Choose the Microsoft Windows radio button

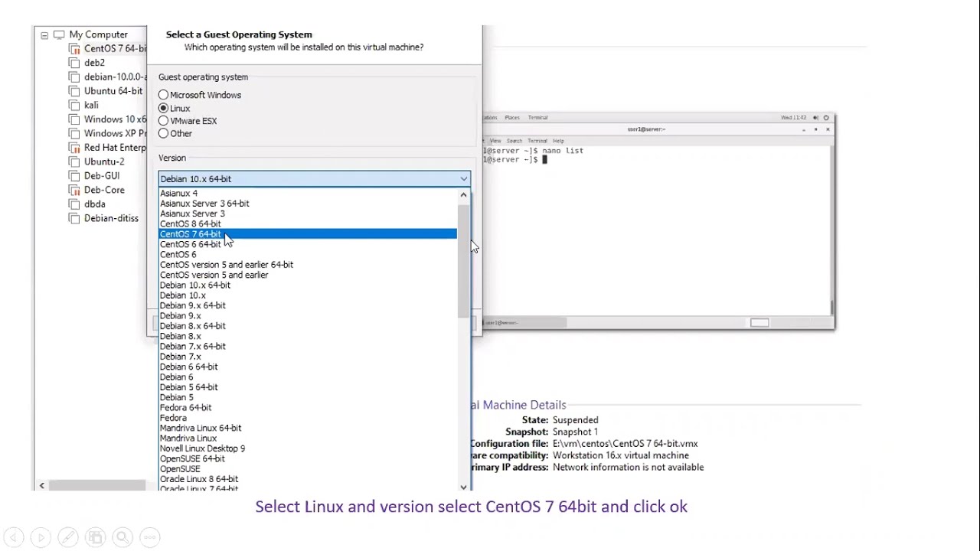163,95
